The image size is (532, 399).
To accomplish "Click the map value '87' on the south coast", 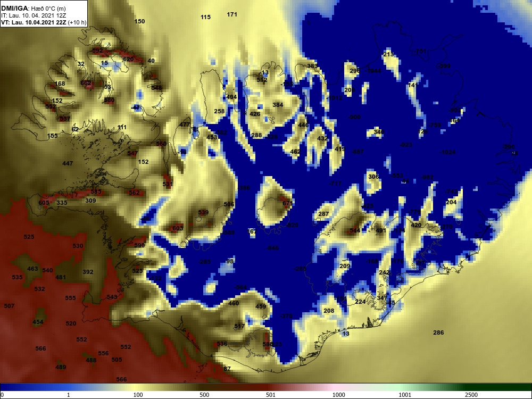I will 227,369.
